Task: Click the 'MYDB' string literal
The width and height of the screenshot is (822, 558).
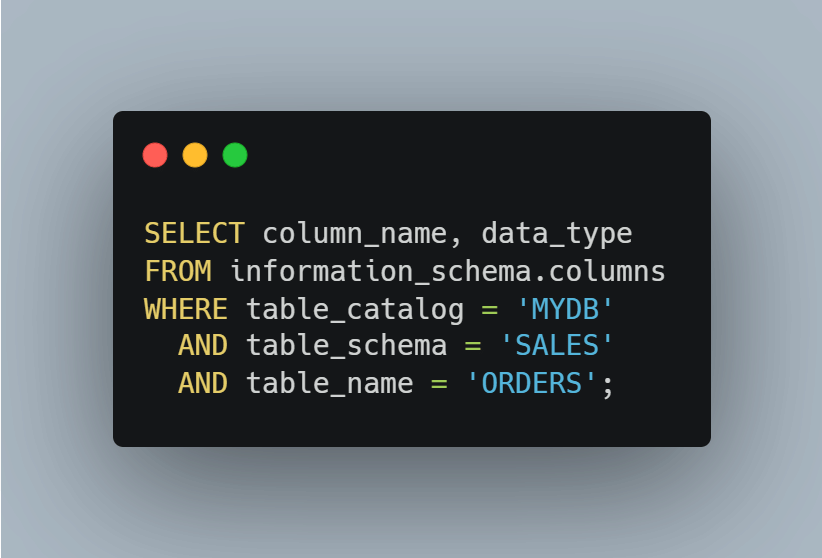Action: 564,309
